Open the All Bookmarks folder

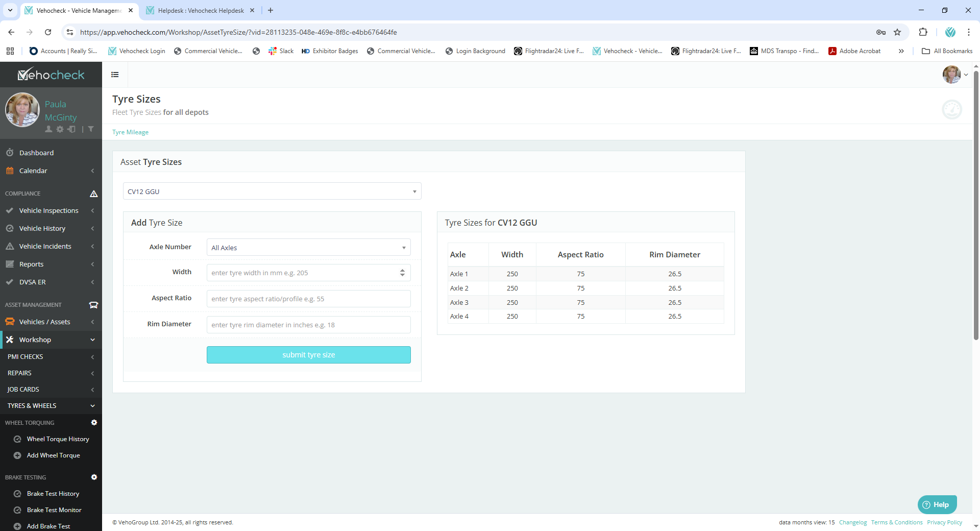pyautogui.click(x=947, y=51)
